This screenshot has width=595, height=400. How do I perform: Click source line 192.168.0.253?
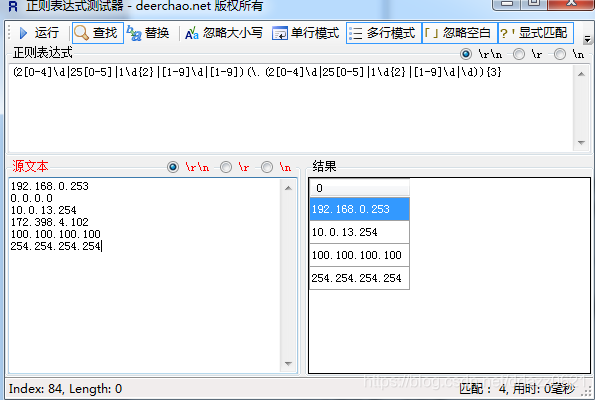coord(49,186)
